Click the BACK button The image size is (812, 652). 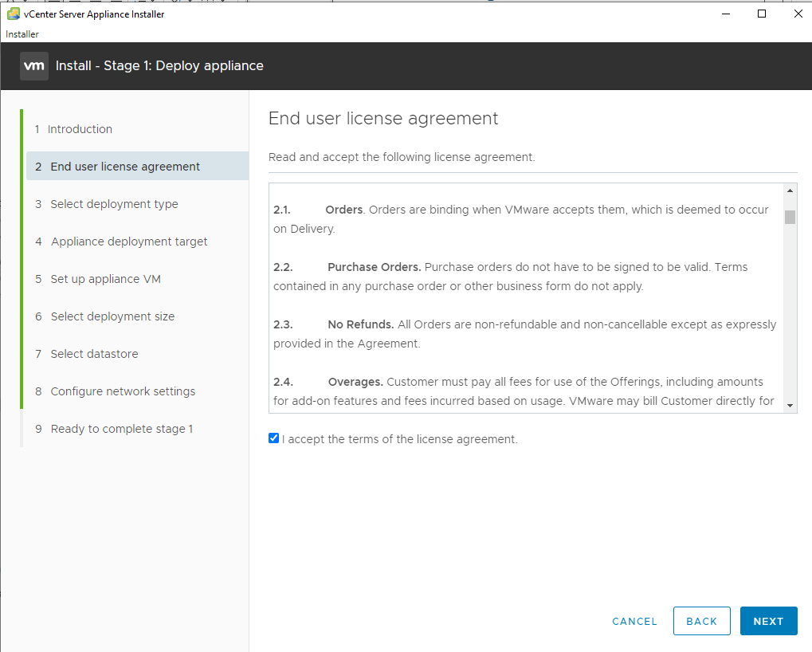tap(702, 621)
